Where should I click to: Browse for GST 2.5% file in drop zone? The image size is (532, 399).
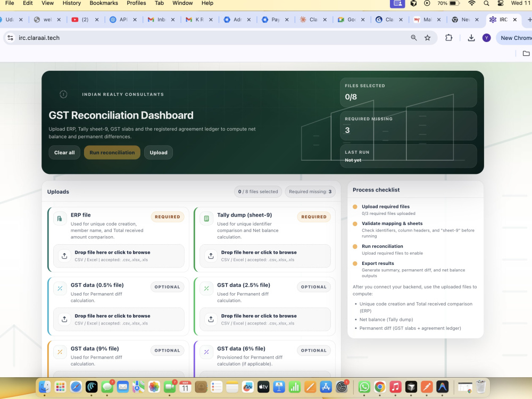[265, 319]
